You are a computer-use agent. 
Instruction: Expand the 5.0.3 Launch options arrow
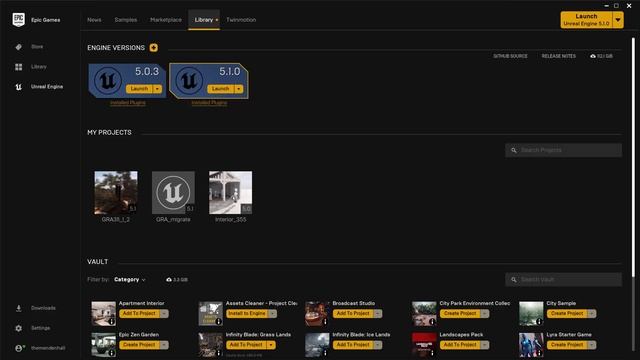[157, 89]
